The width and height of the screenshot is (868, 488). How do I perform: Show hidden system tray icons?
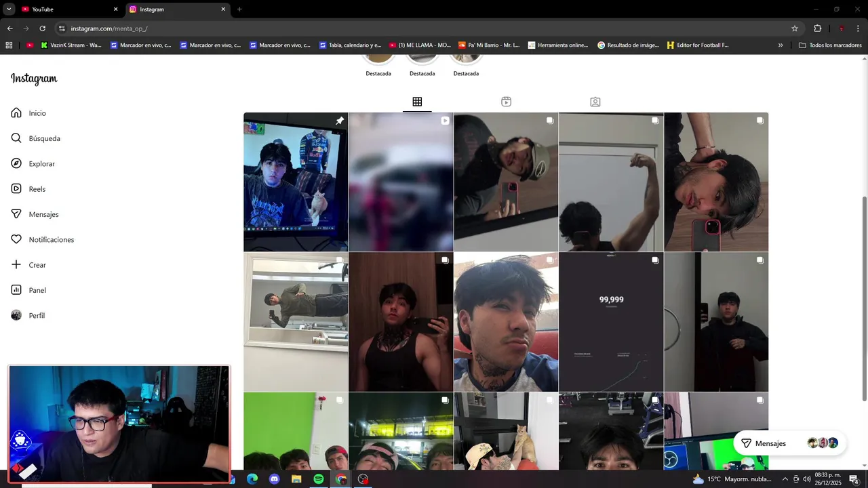(785, 479)
